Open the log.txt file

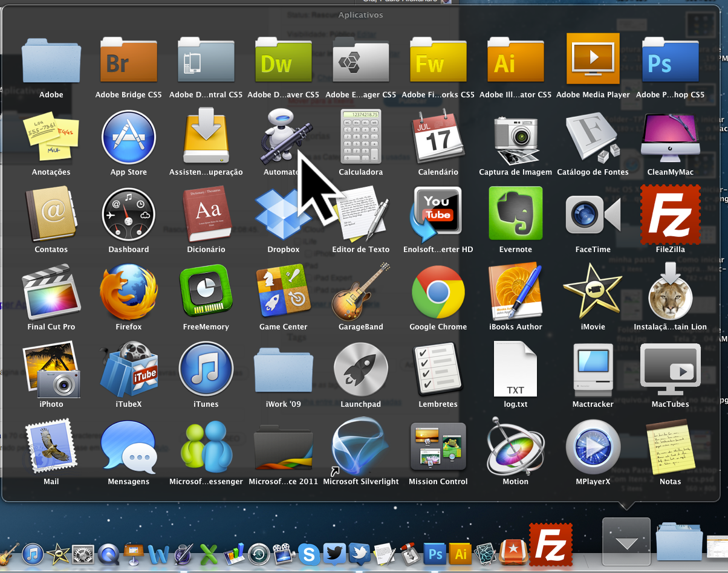pyautogui.click(x=515, y=370)
